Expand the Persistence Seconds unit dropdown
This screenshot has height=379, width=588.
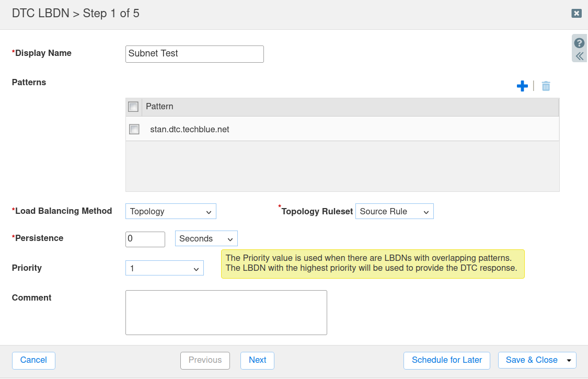tap(206, 238)
